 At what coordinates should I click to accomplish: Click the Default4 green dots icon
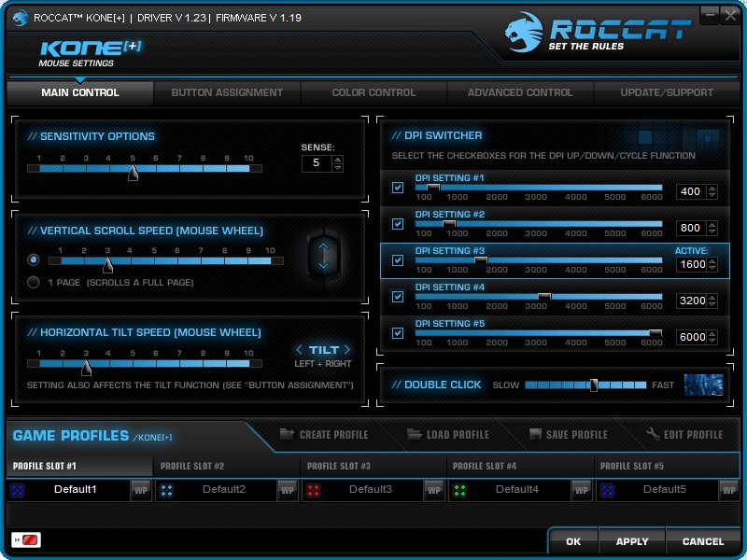[459, 490]
